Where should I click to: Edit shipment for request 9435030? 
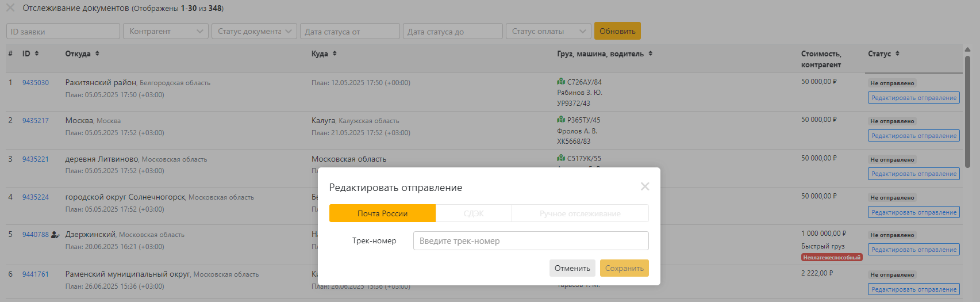pyautogui.click(x=914, y=98)
